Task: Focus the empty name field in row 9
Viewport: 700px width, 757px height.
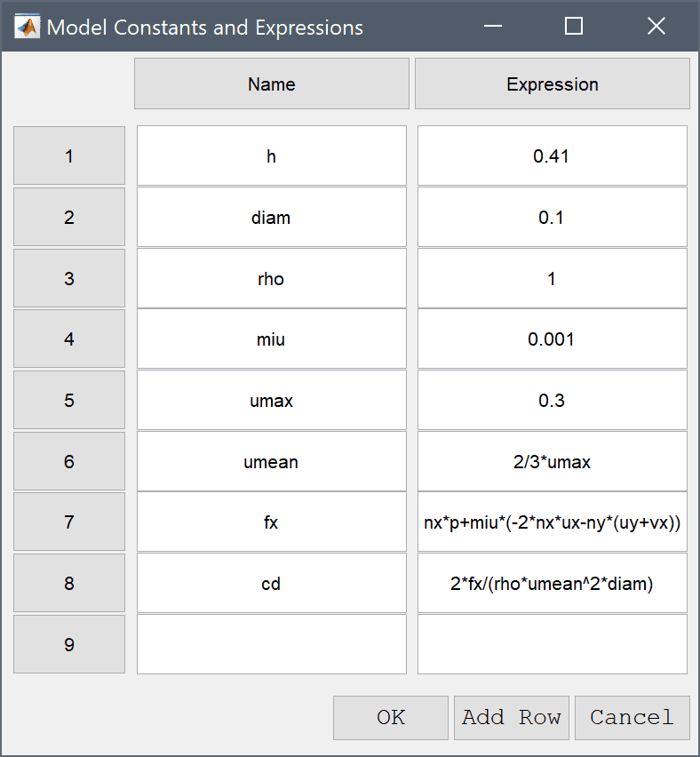Action: pos(272,644)
